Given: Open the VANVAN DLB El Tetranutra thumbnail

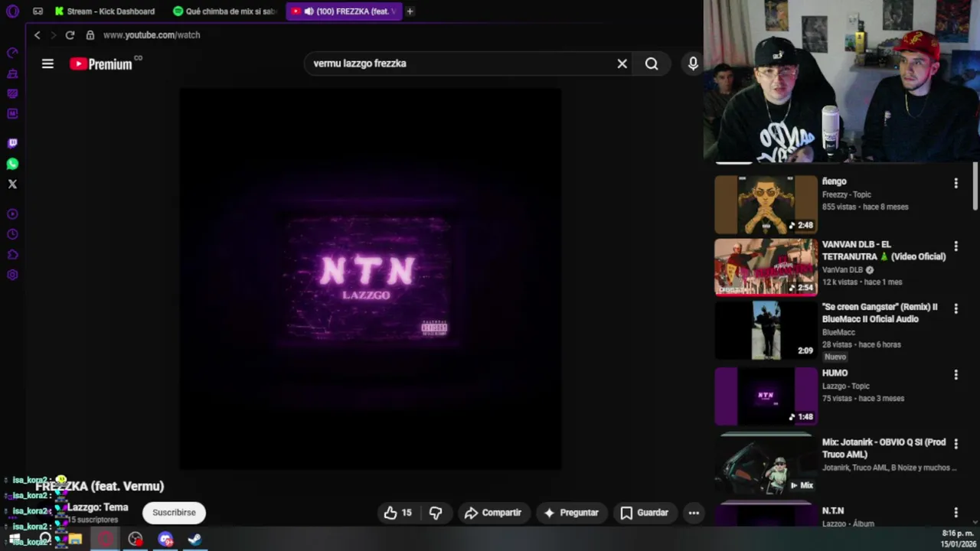Looking at the screenshot, I should [766, 267].
